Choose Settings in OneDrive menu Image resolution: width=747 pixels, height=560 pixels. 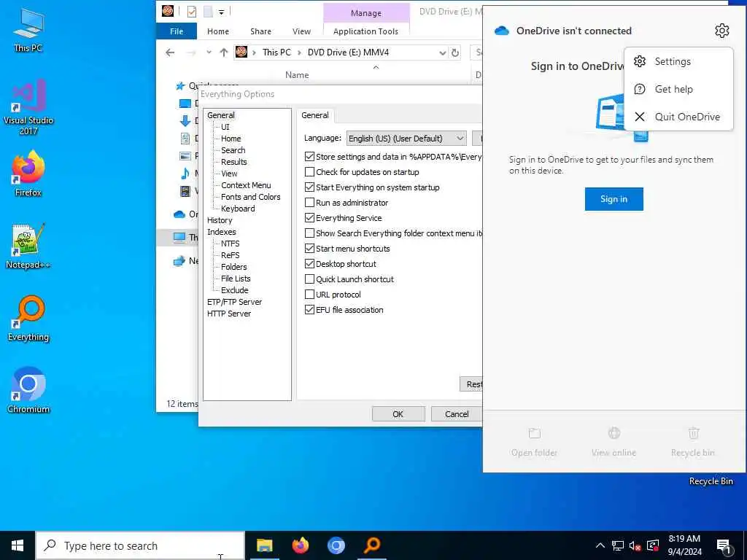(x=678, y=61)
